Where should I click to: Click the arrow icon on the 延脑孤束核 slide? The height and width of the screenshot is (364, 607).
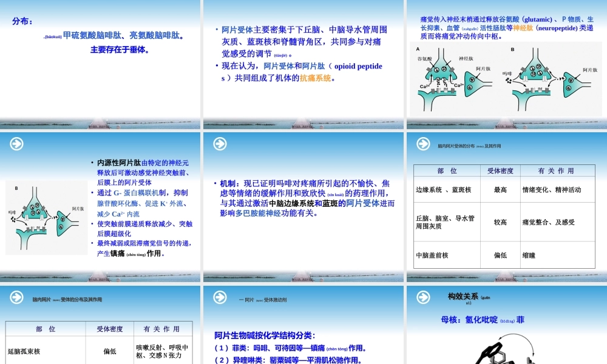click(16, 297)
